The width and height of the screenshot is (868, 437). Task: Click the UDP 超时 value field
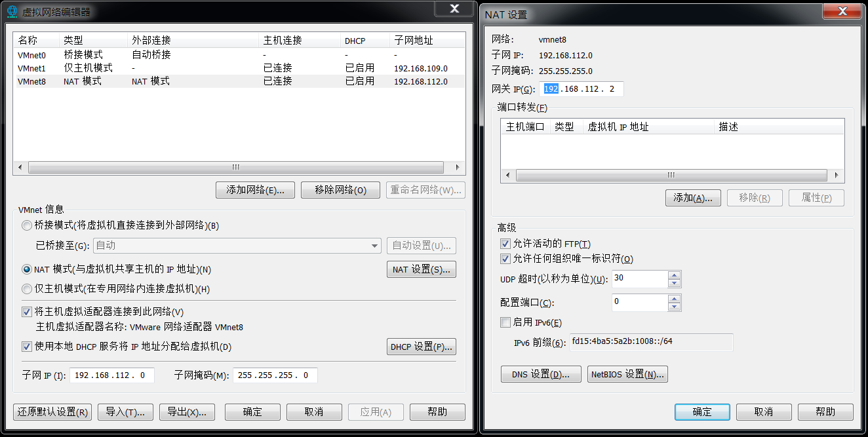coord(640,279)
